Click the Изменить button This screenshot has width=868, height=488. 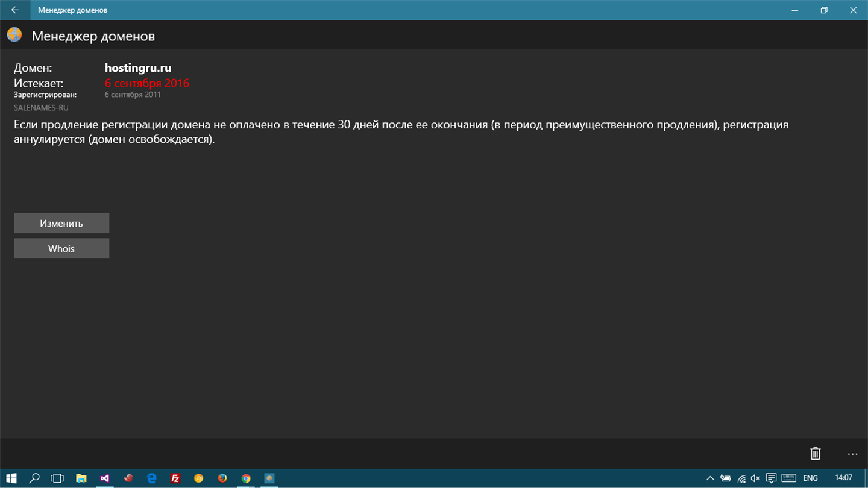(x=61, y=223)
